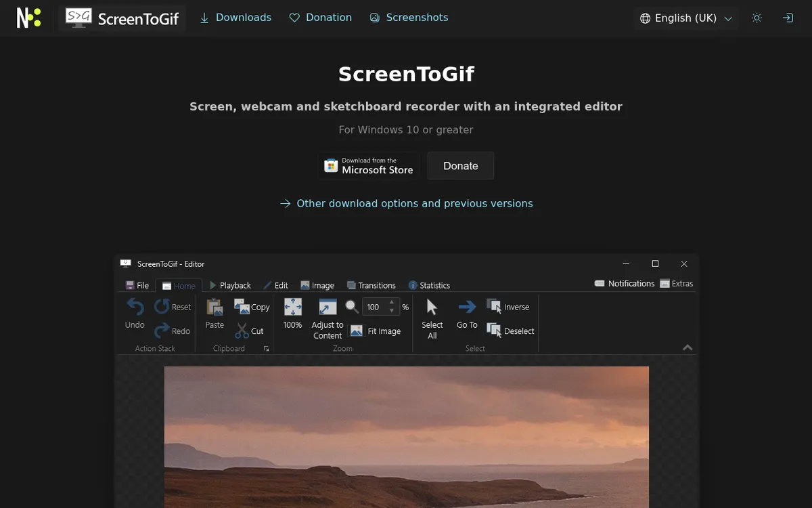The height and width of the screenshot is (508, 812).
Task: Go to the Donation page
Action: (321, 18)
